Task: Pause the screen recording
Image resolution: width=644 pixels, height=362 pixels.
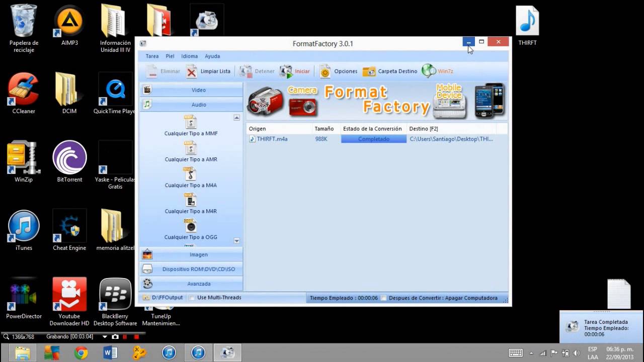Action: (125, 337)
